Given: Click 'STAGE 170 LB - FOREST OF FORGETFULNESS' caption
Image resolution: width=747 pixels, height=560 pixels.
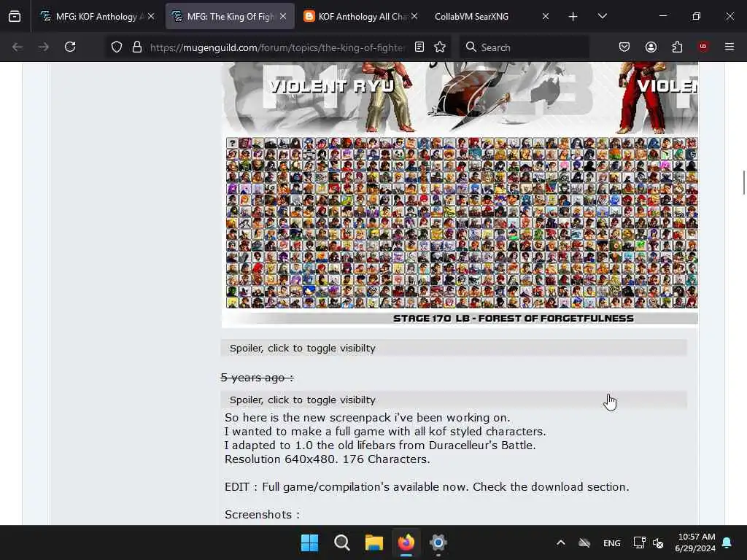Looking at the screenshot, I should click(x=513, y=319).
